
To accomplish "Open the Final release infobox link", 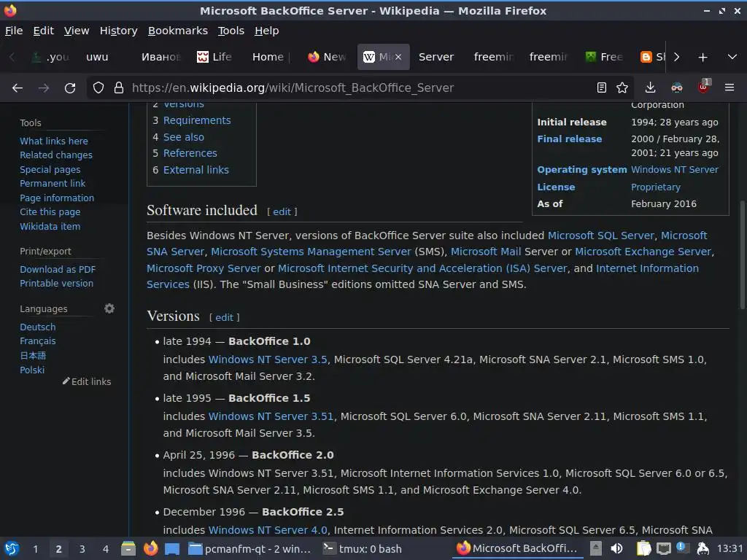I will (569, 139).
